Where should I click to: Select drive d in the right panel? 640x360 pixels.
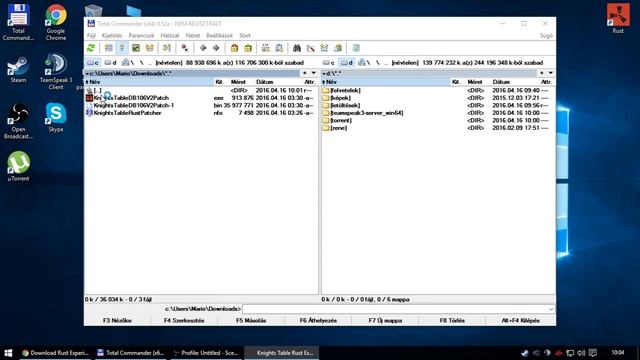point(347,62)
